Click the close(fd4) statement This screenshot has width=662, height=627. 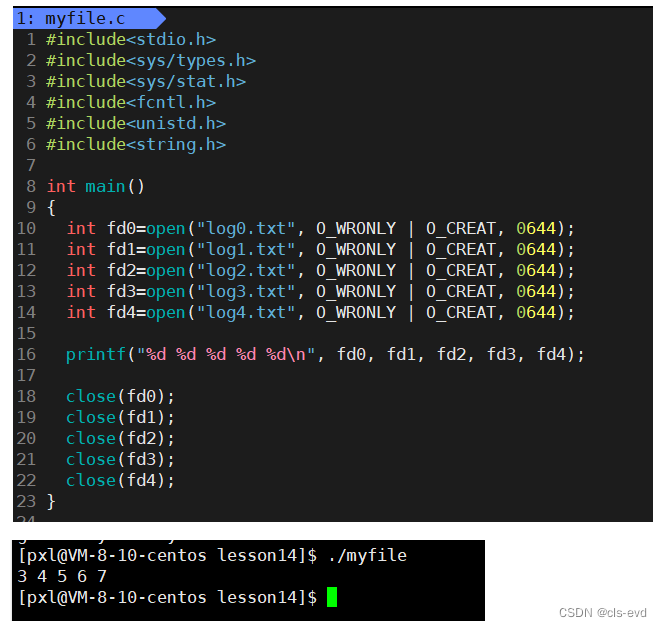click(x=120, y=481)
